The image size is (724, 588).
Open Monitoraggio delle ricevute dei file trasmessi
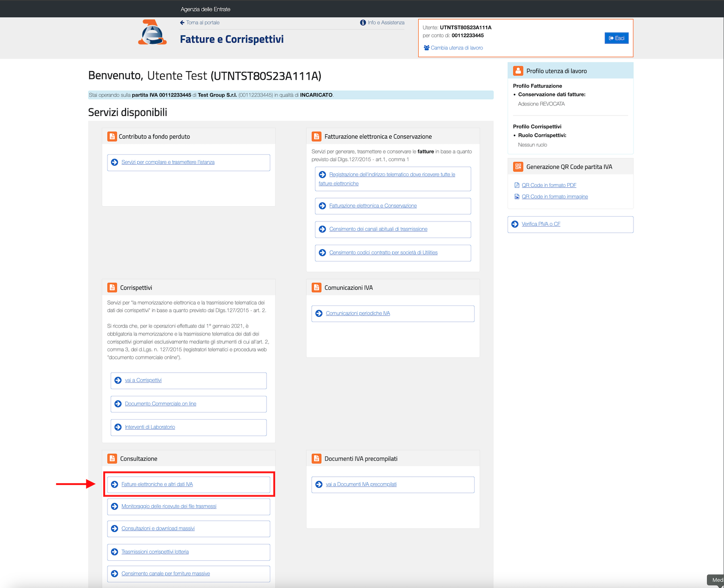click(169, 506)
